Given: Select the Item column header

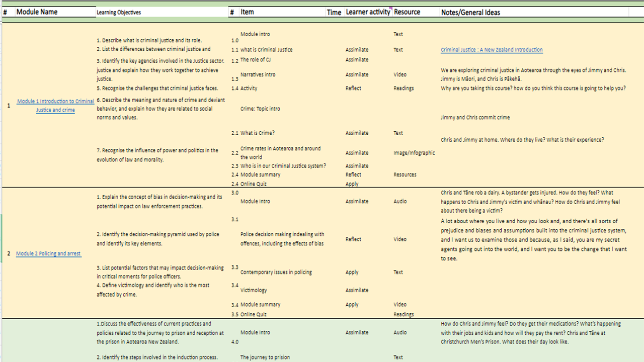Looking at the screenshot, I should pos(247,12).
